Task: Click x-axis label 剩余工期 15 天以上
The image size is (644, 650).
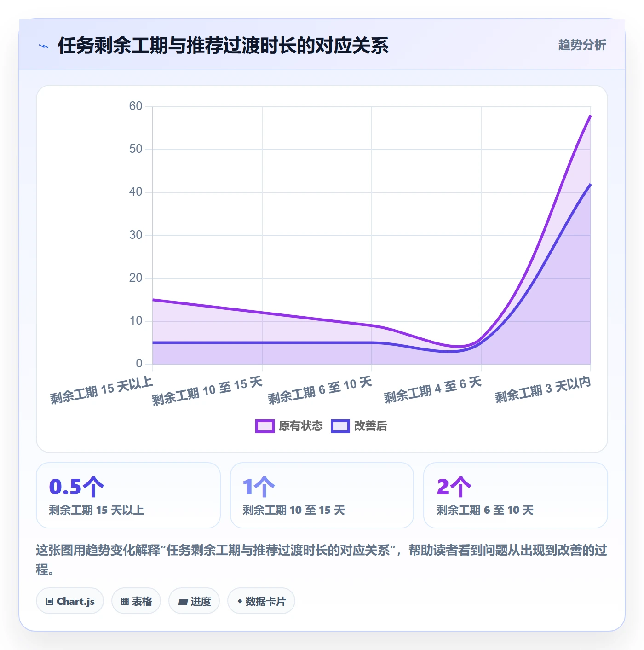Action: tap(101, 390)
